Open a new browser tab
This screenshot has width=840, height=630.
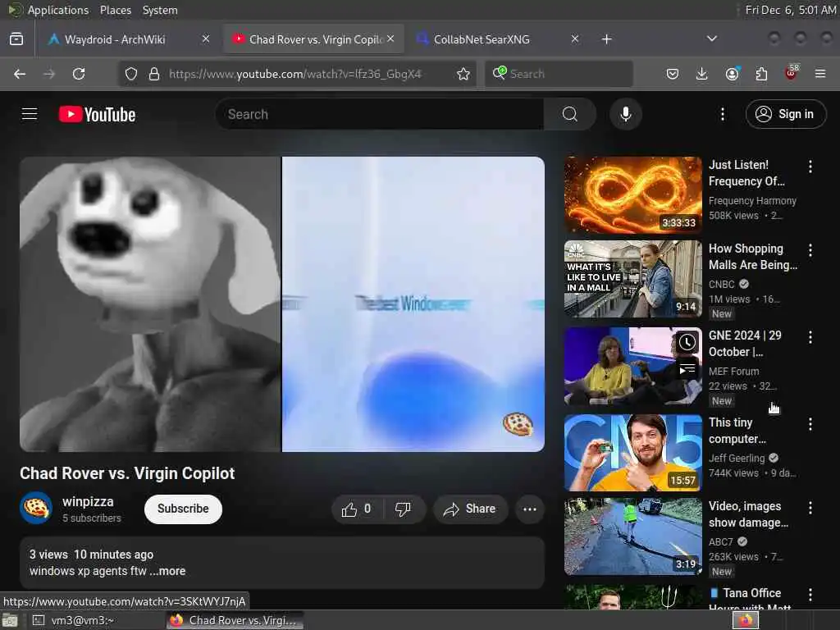pos(606,39)
